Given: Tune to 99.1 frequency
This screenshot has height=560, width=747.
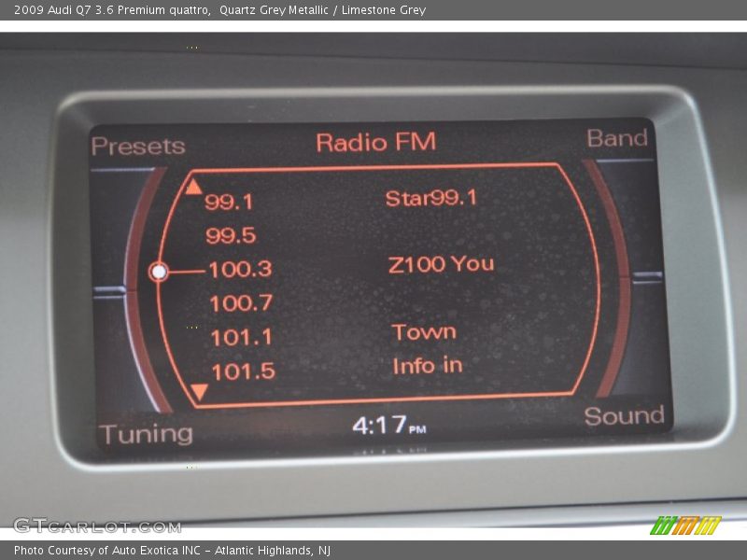Looking at the screenshot, I should click(229, 202).
